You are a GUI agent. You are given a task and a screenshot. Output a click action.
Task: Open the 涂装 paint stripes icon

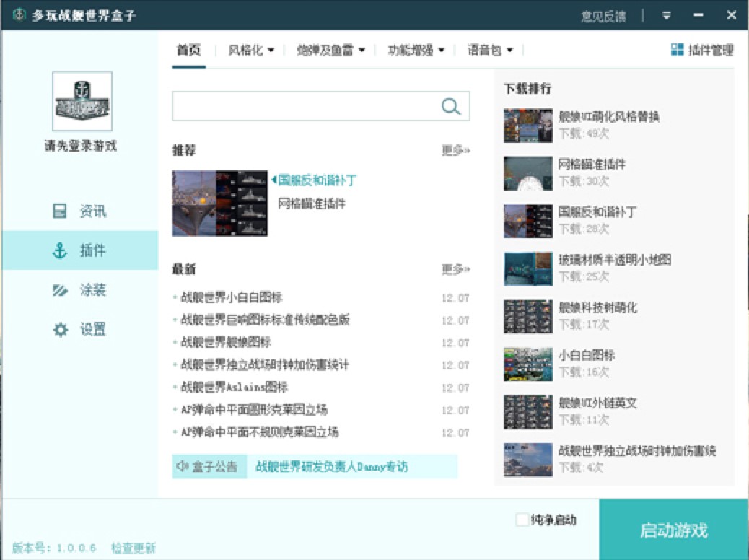[x=60, y=290]
